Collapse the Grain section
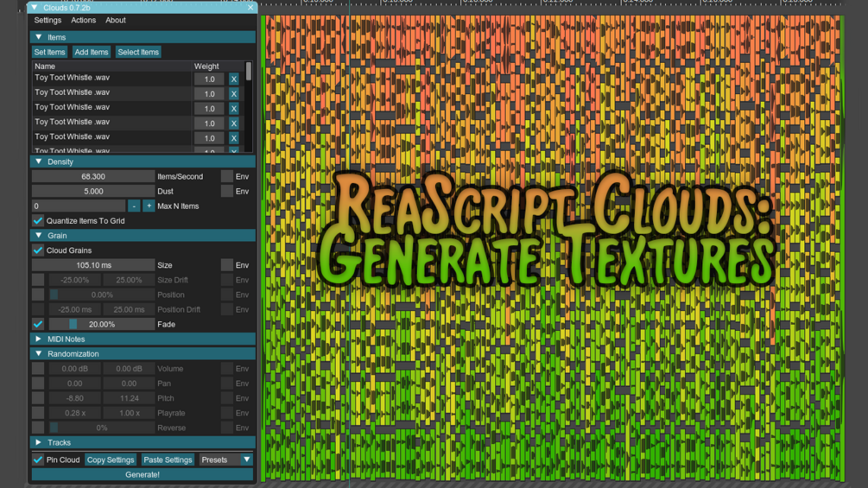The width and height of the screenshot is (868, 488). pos(38,235)
